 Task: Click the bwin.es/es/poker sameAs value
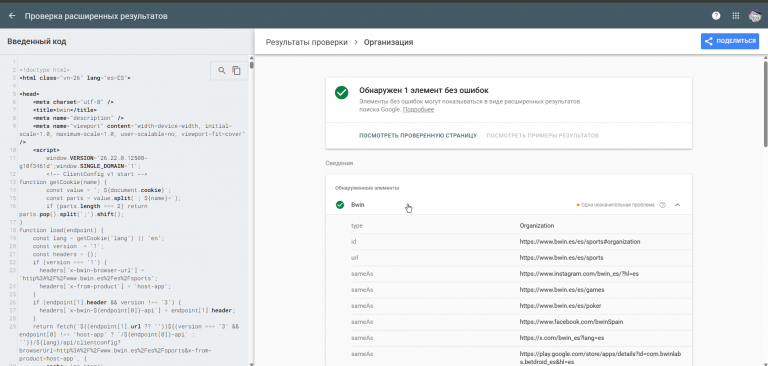pyautogui.click(x=560, y=306)
